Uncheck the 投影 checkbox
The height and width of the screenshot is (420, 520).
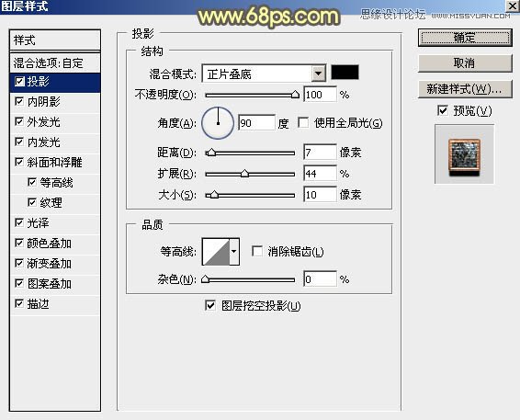point(19,82)
